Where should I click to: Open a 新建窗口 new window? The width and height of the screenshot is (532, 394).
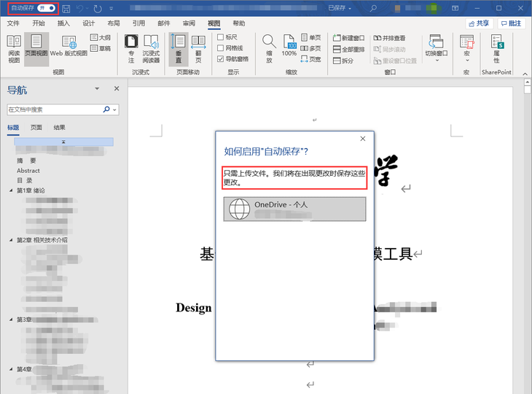pos(349,38)
